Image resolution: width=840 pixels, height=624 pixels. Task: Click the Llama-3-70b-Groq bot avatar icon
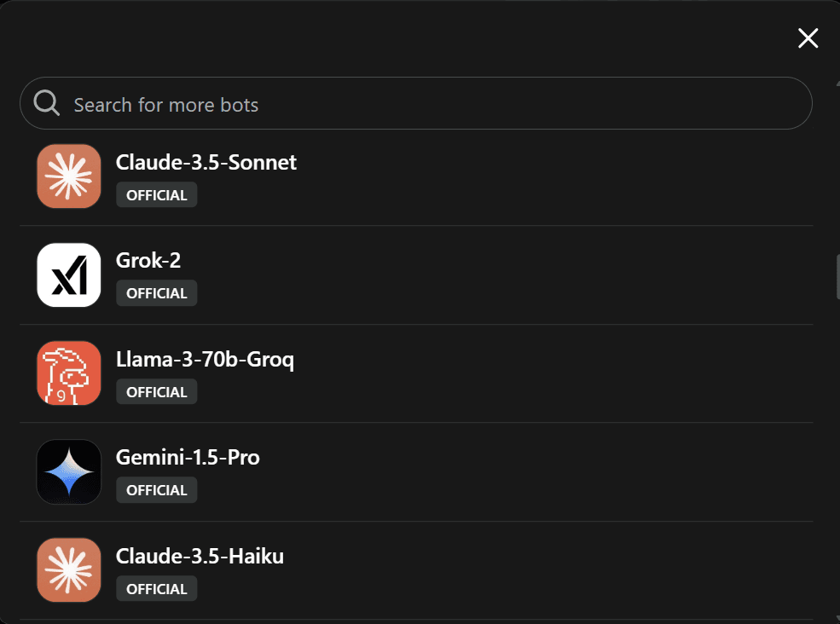[69, 373]
